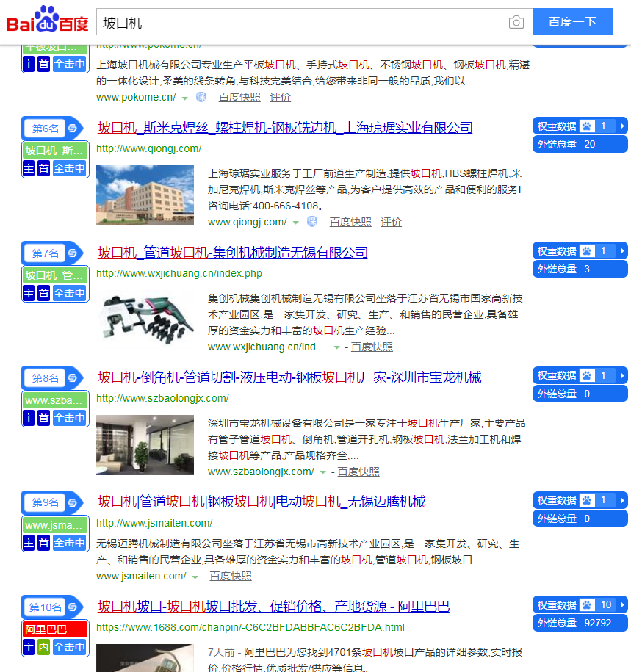Image resolution: width=631 pixels, height=672 pixels.
Task: Open the beveling tool thumbnail for 集创机械
Action: coord(145,320)
